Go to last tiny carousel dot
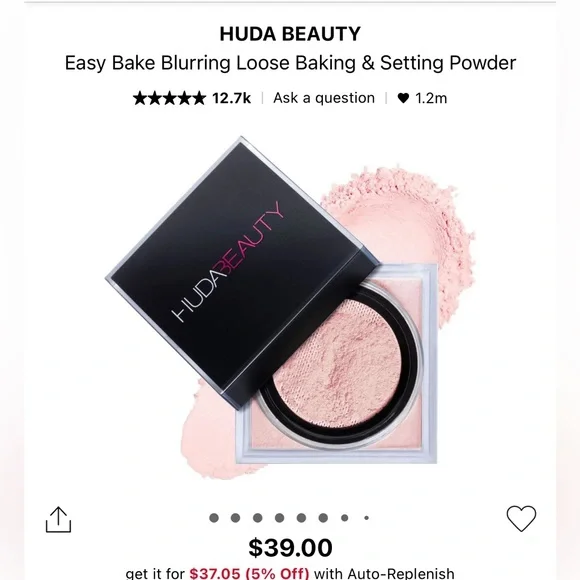580x580 pixels. tap(367, 518)
